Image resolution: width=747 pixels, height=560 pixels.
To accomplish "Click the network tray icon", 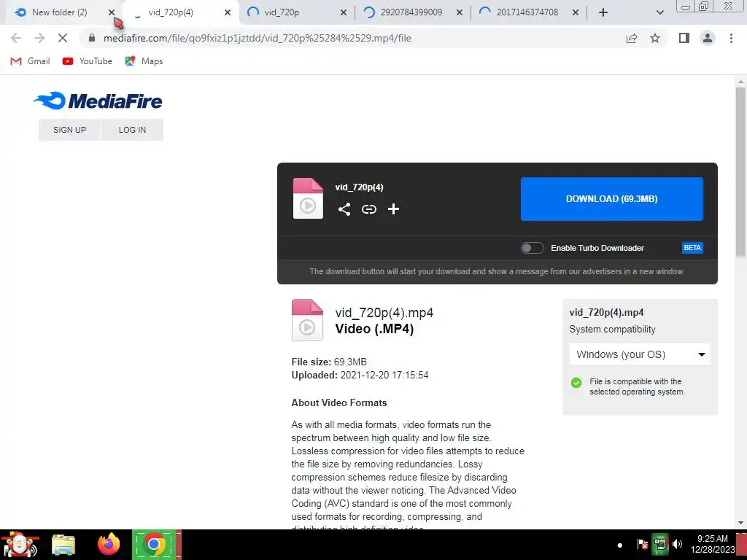I will click(x=660, y=545).
